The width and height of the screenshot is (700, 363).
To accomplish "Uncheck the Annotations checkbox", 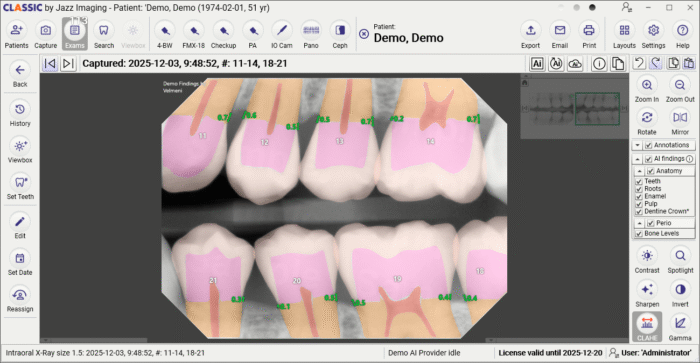I will tap(649, 146).
